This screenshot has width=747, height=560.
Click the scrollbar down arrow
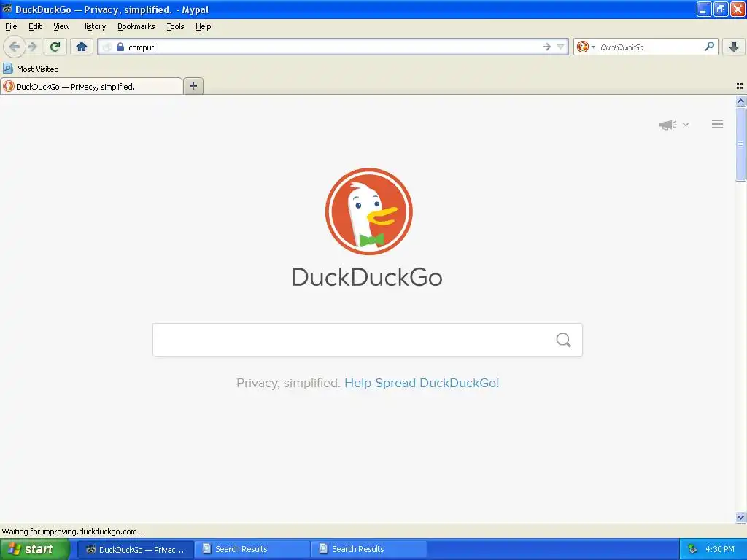[x=740, y=517]
